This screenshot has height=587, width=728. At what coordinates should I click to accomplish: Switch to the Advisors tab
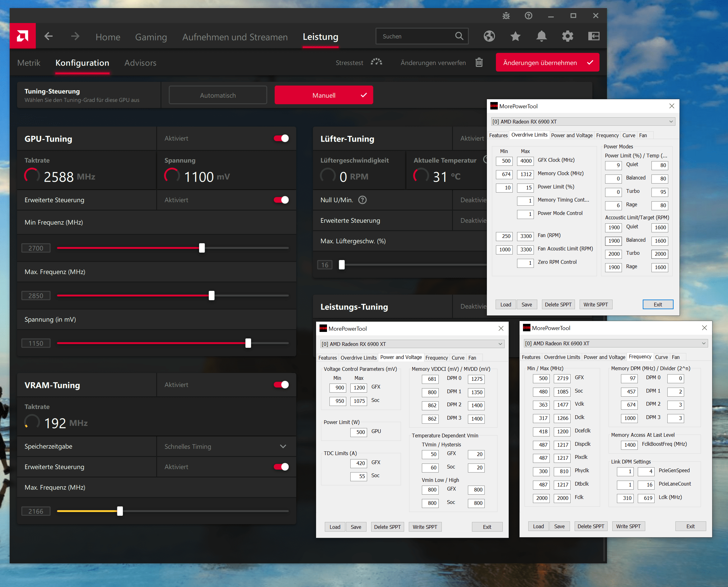click(x=140, y=63)
